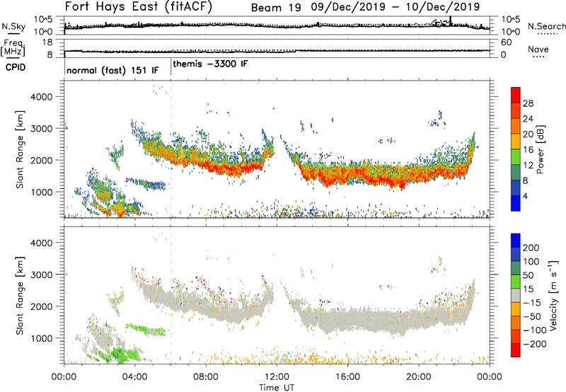Click the 'Beam 19' label
566x392 pixels.
(x=276, y=8)
